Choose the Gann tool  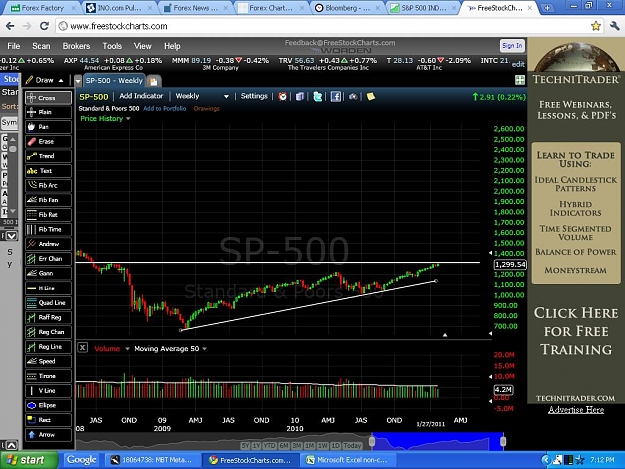(48, 273)
